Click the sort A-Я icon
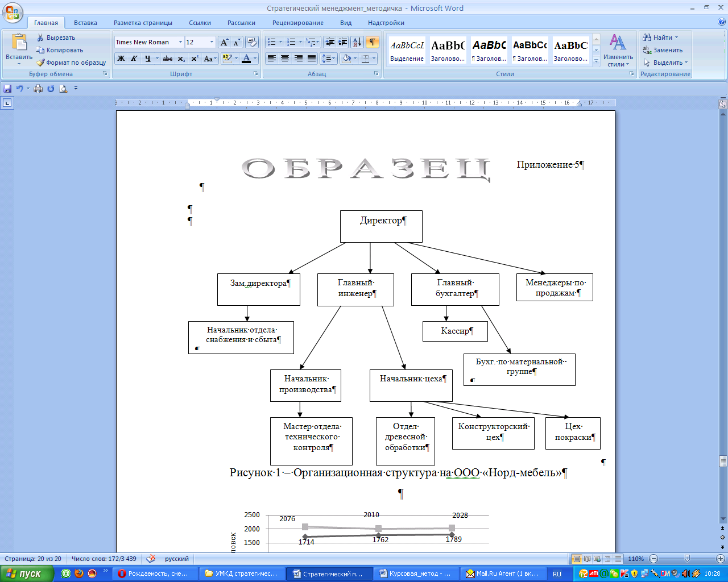Viewport: 728px width, 582px height. coord(357,42)
